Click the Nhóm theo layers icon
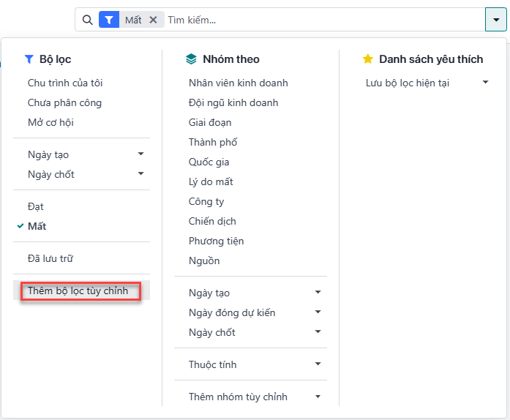510x420 pixels. (191, 59)
